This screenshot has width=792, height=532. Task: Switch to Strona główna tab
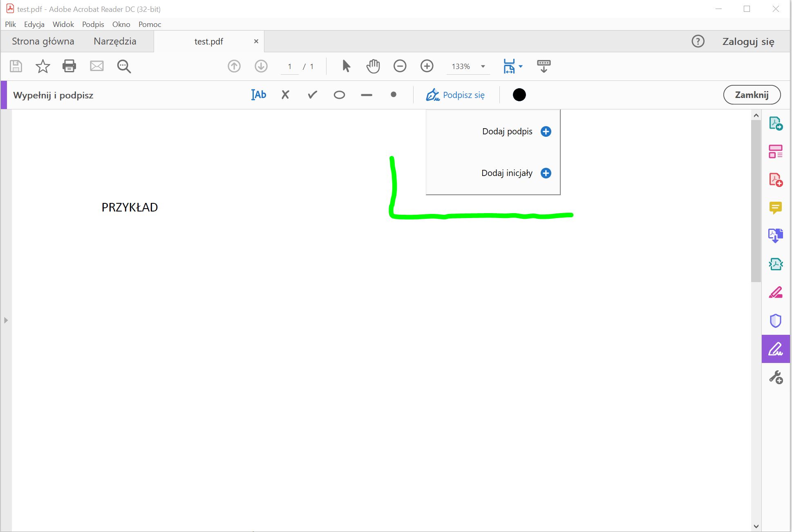(x=43, y=41)
